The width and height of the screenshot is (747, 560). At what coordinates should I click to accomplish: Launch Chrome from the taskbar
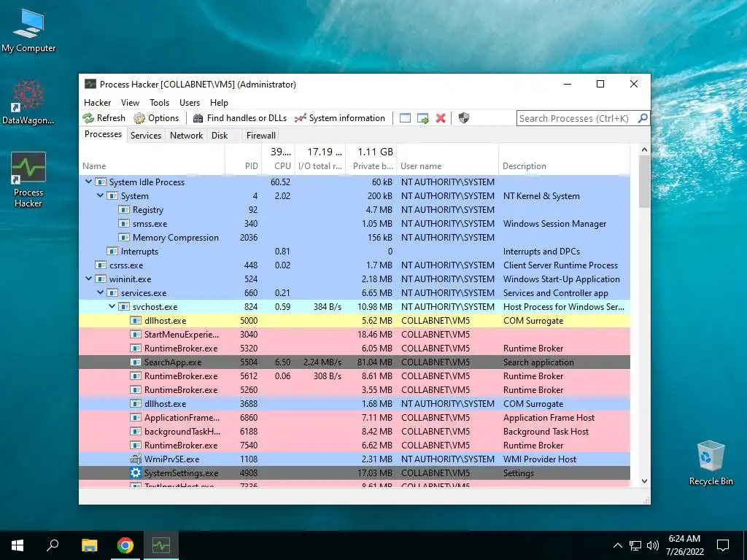click(125, 545)
